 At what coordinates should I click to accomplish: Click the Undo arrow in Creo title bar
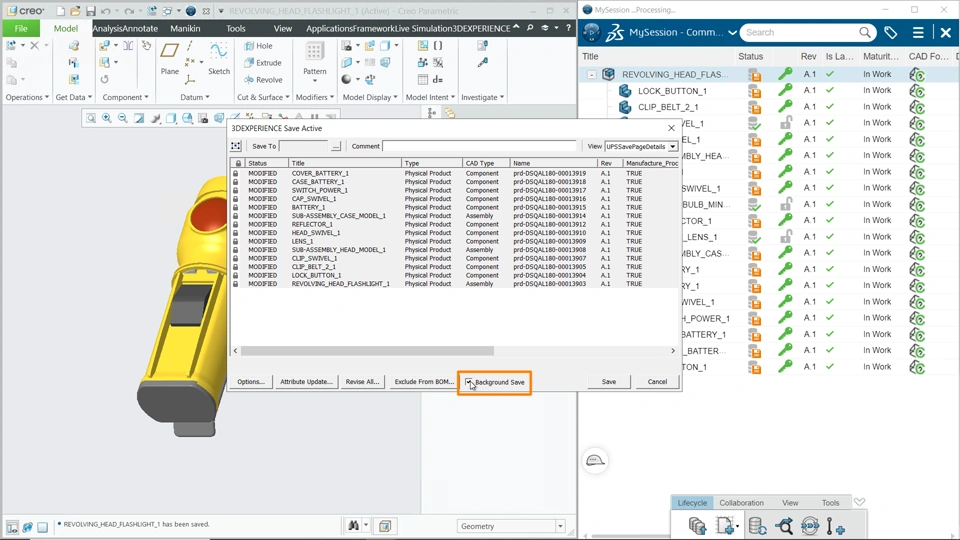tap(105, 11)
